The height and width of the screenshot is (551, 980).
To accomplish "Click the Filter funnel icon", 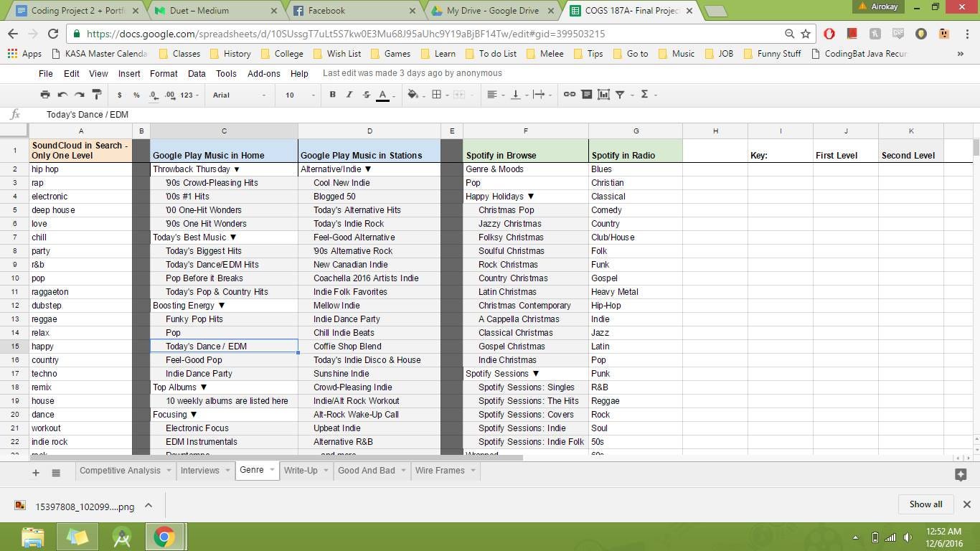I will tap(620, 95).
